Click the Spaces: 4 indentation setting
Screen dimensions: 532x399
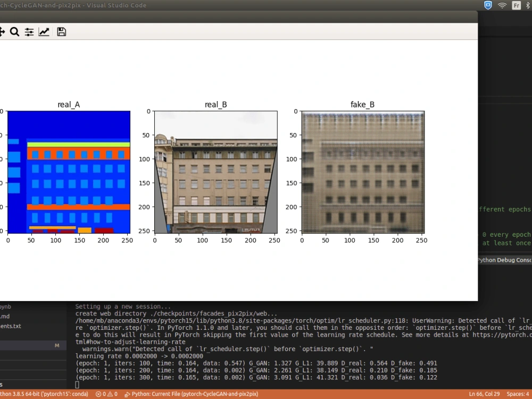tap(518, 394)
